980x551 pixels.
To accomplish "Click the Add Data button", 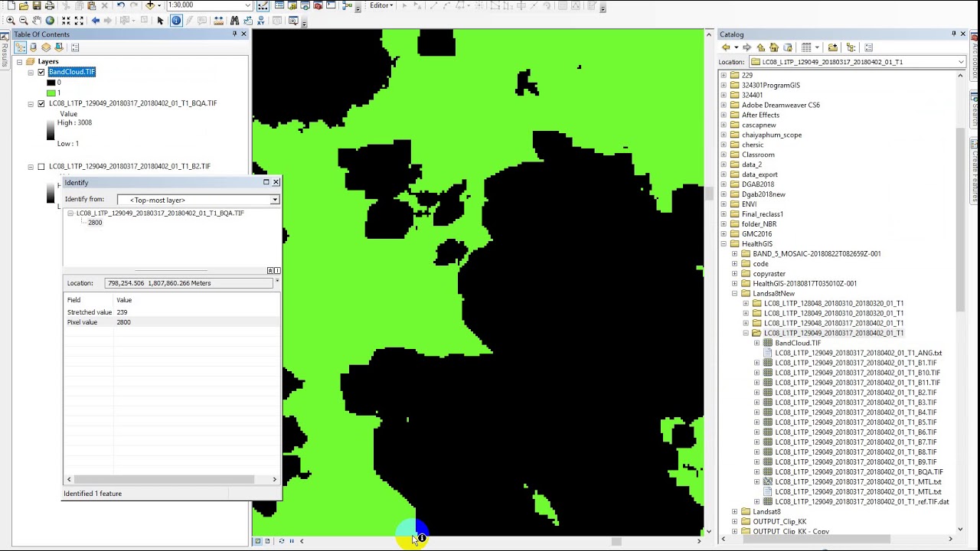I will tap(150, 5).
